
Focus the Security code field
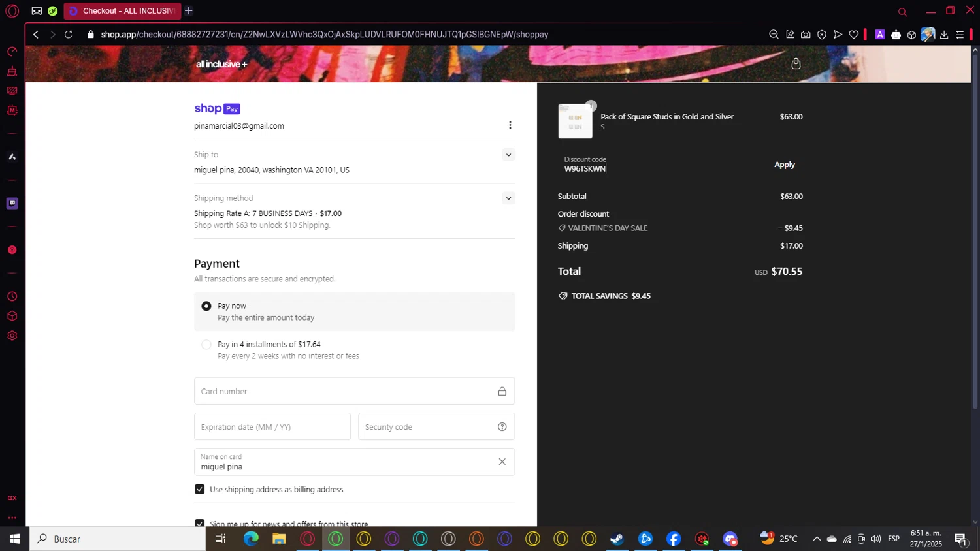click(436, 427)
